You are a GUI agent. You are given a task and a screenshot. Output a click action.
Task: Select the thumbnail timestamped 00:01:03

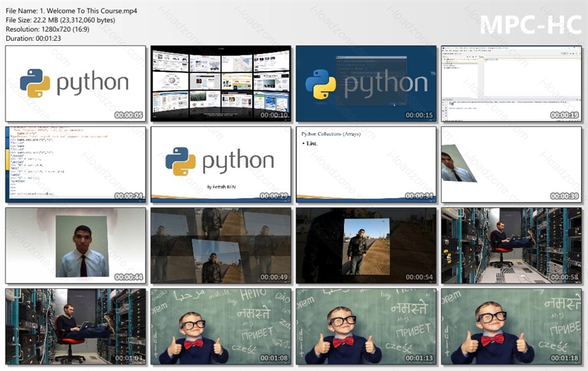pos(76,327)
